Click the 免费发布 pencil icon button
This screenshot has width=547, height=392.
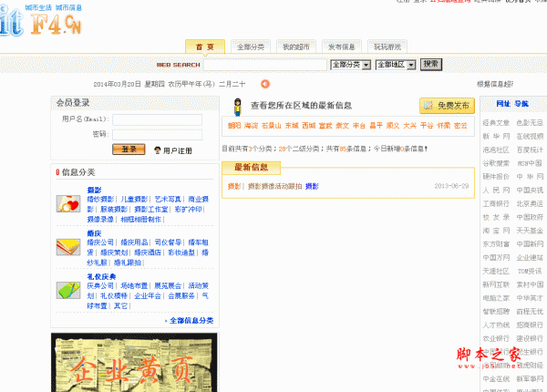(x=447, y=106)
